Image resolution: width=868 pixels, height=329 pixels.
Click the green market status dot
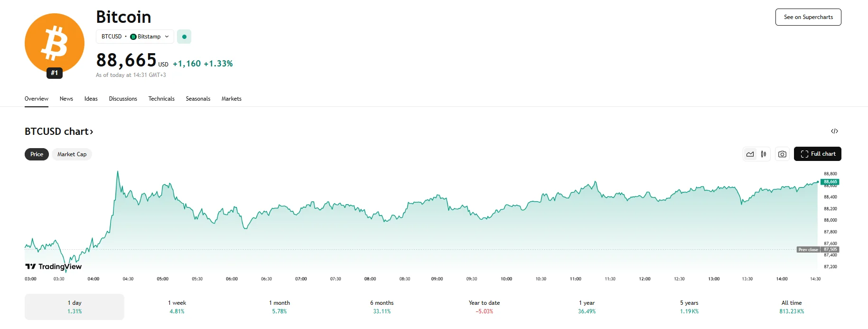[x=184, y=37]
